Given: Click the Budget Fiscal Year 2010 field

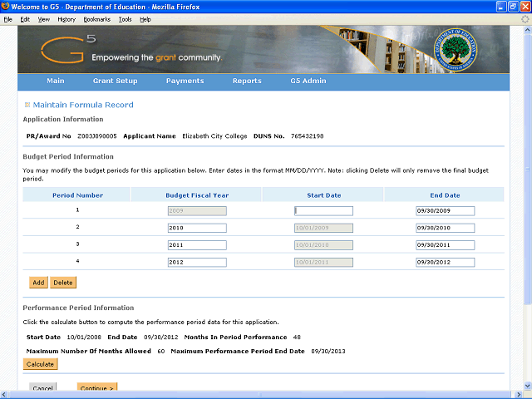Looking at the screenshot, I should tap(197, 228).
